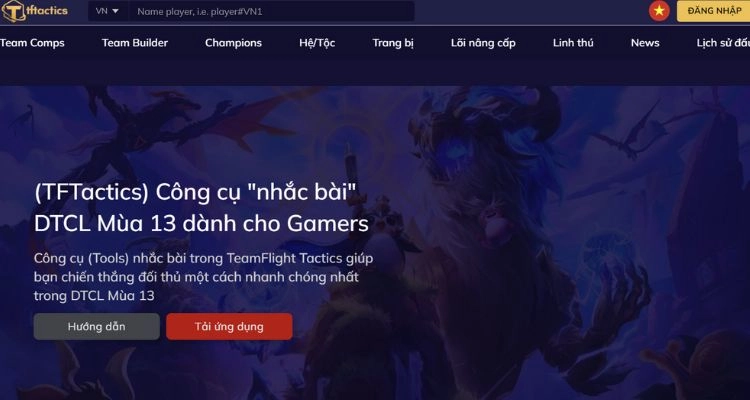The width and height of the screenshot is (750, 400).
Task: Click the tftactics brand name text
Action: pyautogui.click(x=47, y=11)
